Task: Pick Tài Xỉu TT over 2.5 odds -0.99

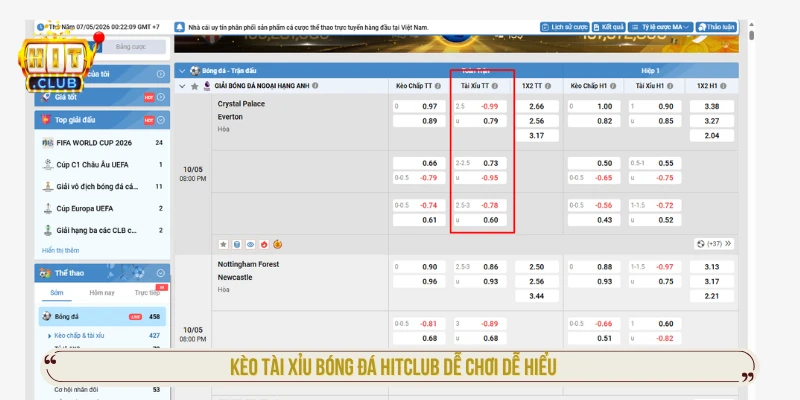Action: click(x=481, y=107)
